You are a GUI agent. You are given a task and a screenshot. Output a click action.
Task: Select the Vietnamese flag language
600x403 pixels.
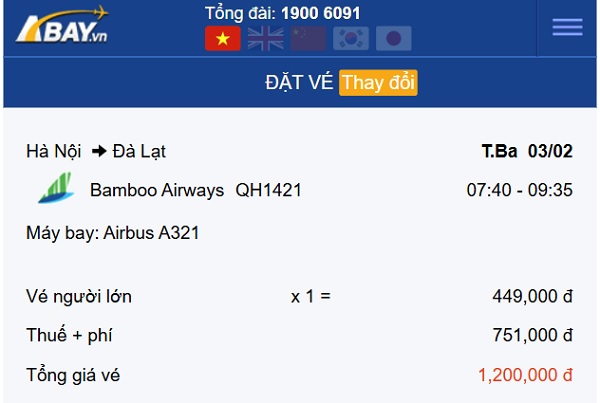222,39
